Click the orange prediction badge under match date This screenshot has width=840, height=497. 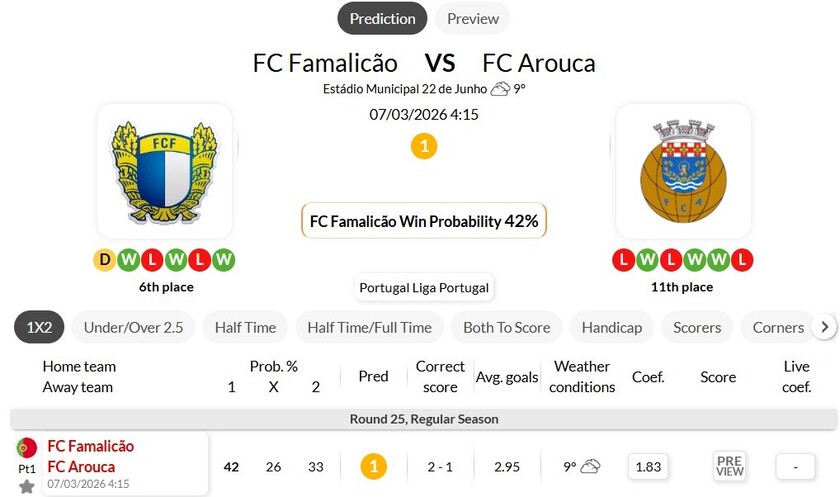pos(424,147)
